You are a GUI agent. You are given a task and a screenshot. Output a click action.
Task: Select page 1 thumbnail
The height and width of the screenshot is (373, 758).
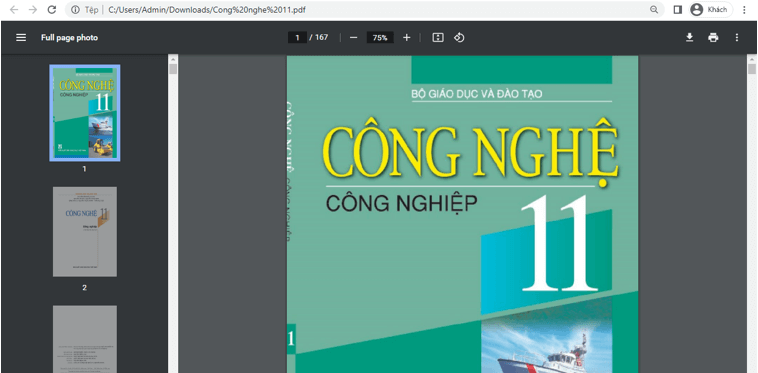(85, 113)
